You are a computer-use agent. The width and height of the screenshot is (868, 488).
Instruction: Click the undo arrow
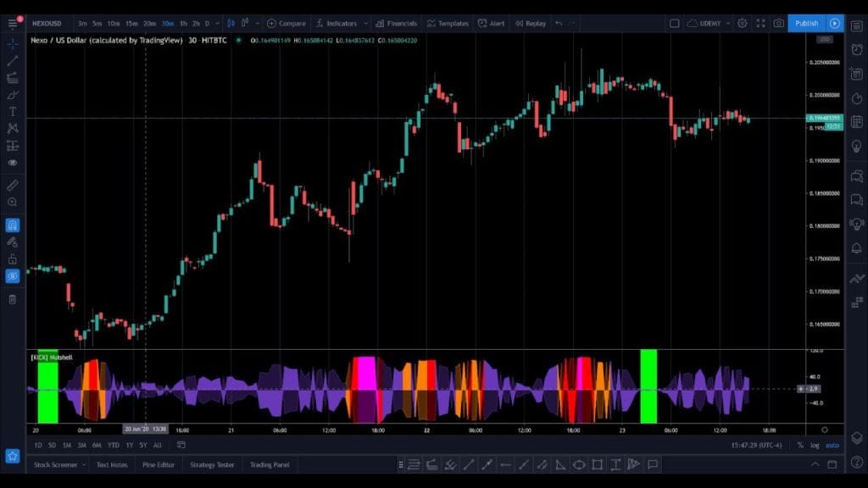point(559,23)
